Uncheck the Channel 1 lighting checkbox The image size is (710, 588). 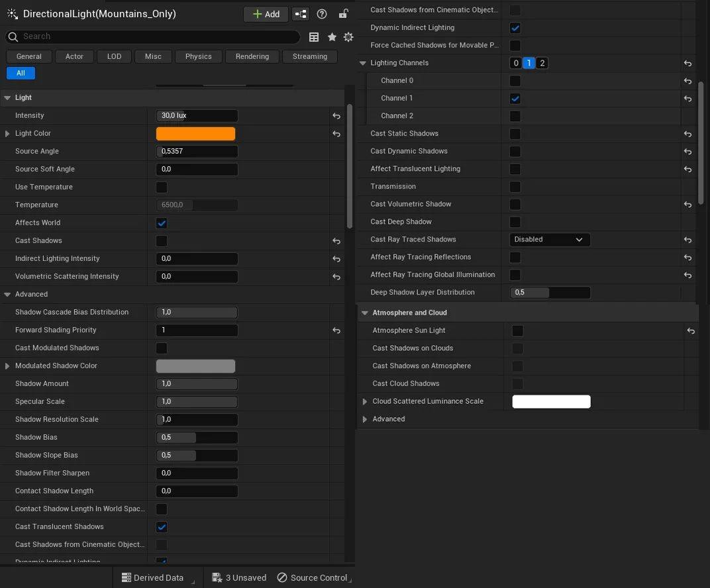(x=515, y=99)
